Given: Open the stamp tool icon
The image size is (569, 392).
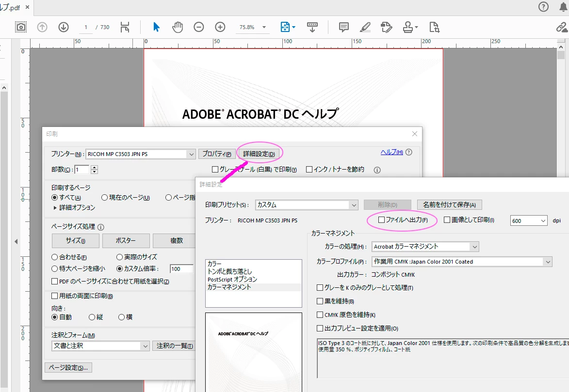Looking at the screenshot, I should 408,27.
